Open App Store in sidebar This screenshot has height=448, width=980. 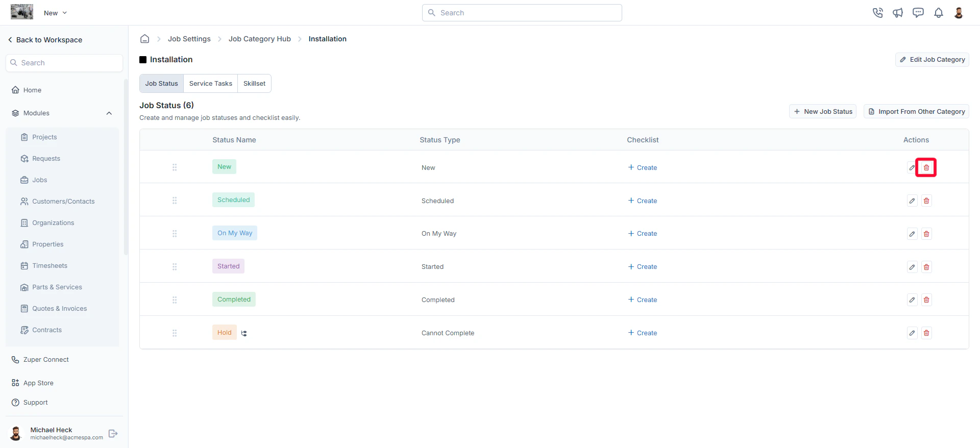pyautogui.click(x=32, y=383)
